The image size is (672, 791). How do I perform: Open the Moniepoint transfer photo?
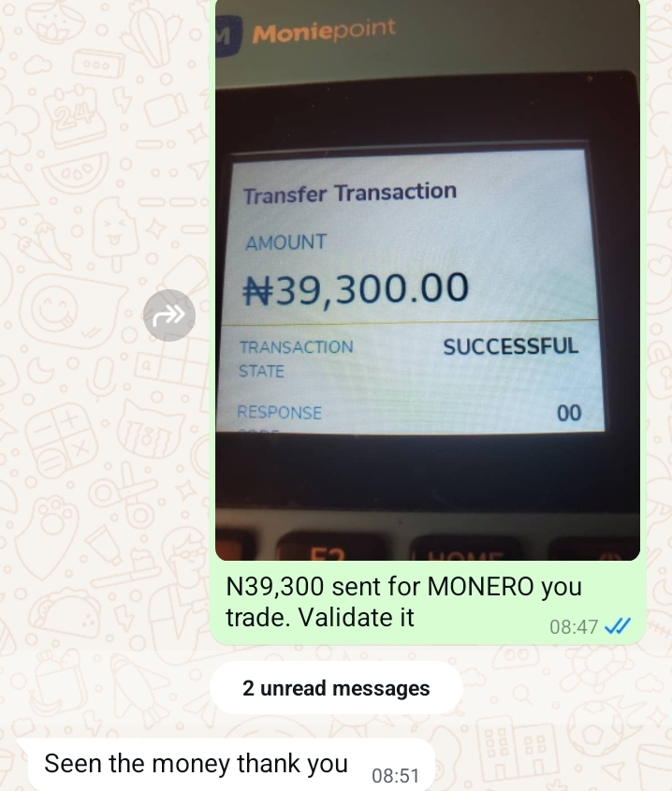428,280
